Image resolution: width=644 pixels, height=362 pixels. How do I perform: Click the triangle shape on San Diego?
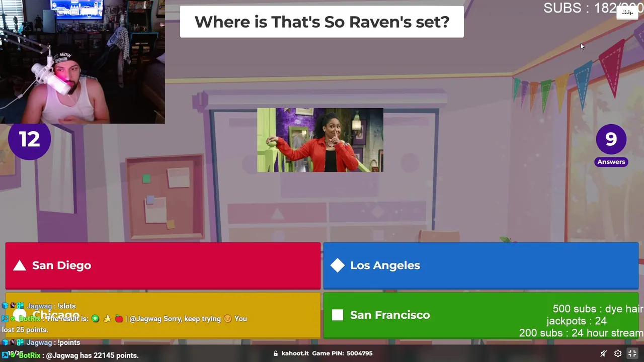[x=20, y=265]
